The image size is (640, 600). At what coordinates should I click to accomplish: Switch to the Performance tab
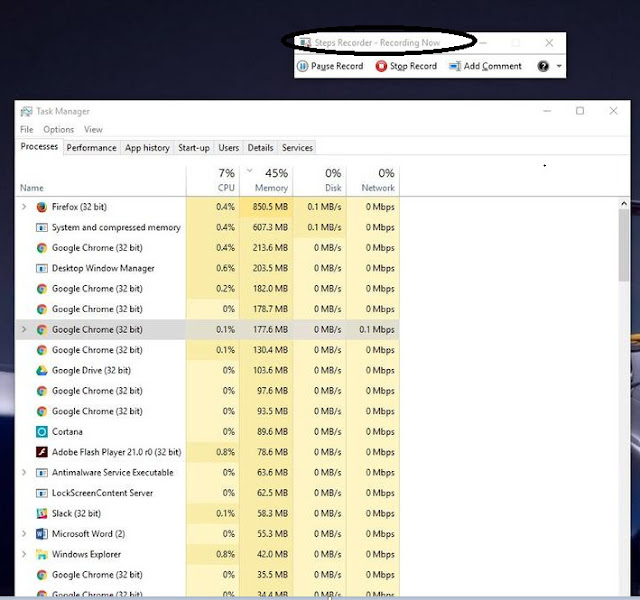(x=91, y=148)
